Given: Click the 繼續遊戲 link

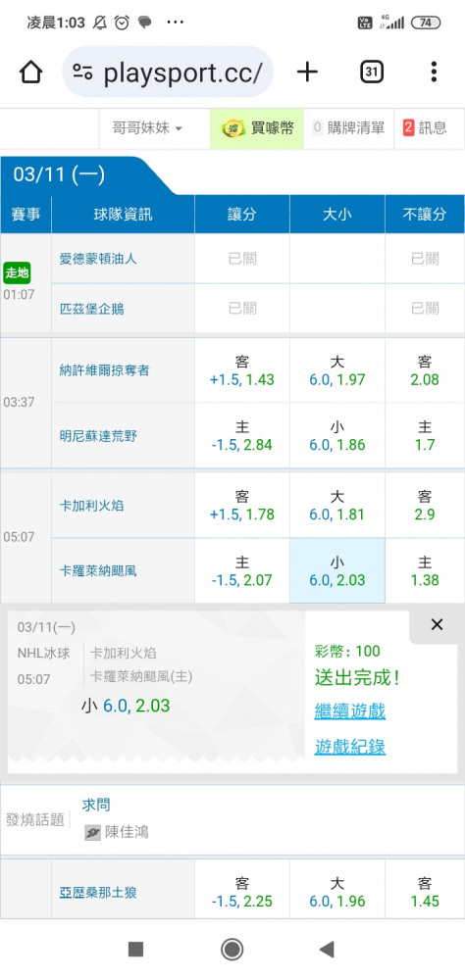Looking at the screenshot, I should click(x=350, y=711).
